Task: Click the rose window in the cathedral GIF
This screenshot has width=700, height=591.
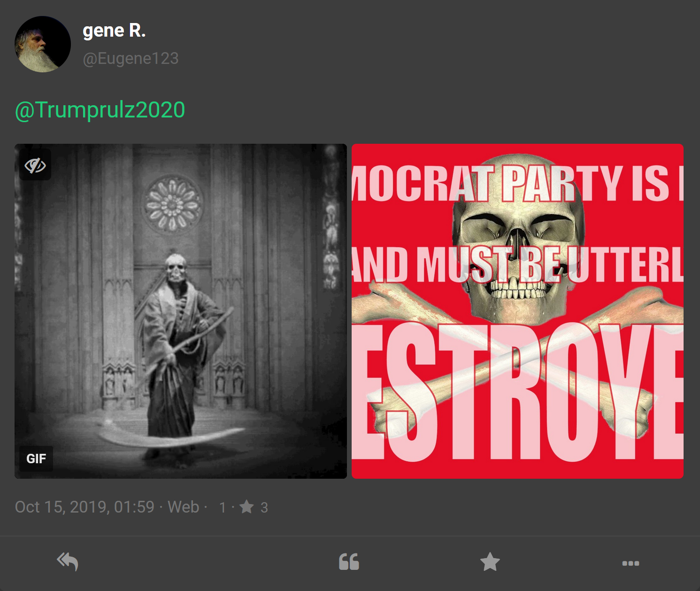Action: pyautogui.click(x=172, y=204)
